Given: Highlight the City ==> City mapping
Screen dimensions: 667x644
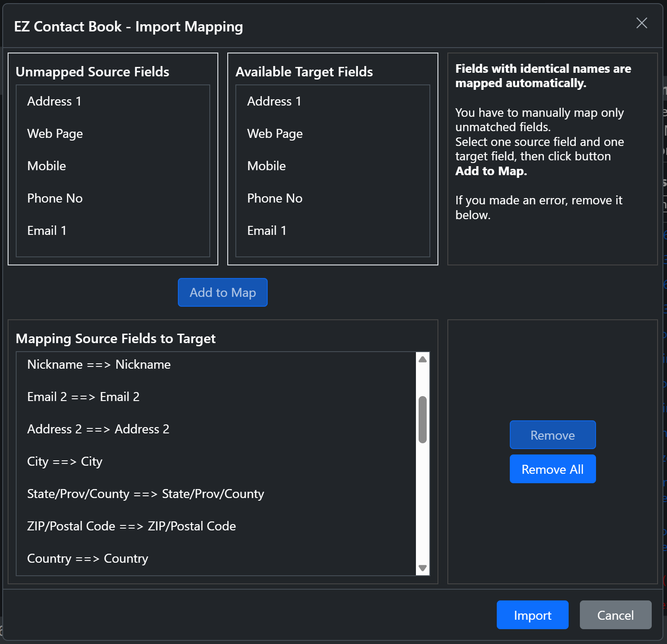Looking at the screenshot, I should 65,462.
